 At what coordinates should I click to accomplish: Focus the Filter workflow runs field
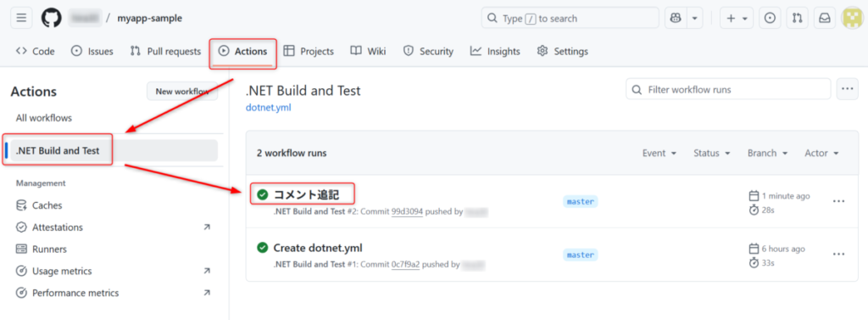pos(728,89)
